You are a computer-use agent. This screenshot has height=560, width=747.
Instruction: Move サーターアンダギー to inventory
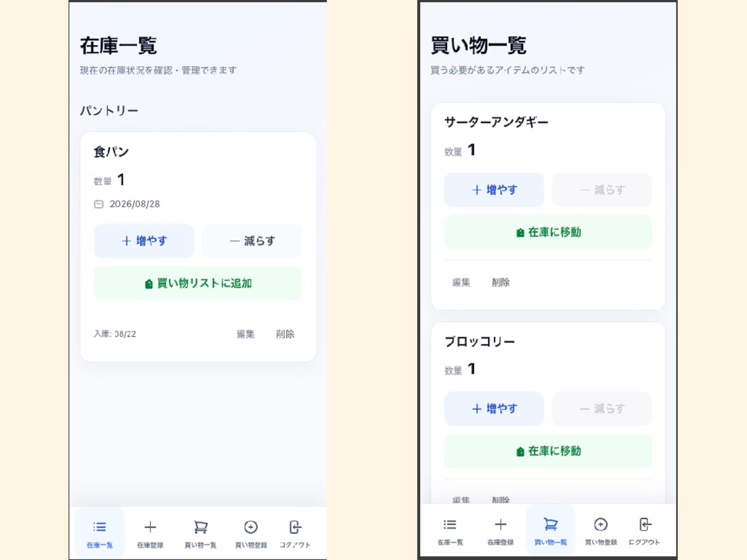click(548, 232)
